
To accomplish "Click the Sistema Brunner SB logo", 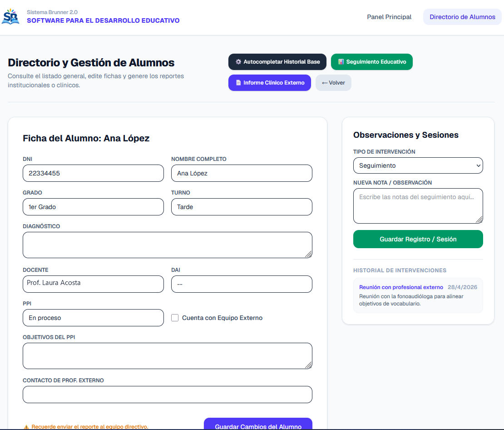I will coord(10,16).
